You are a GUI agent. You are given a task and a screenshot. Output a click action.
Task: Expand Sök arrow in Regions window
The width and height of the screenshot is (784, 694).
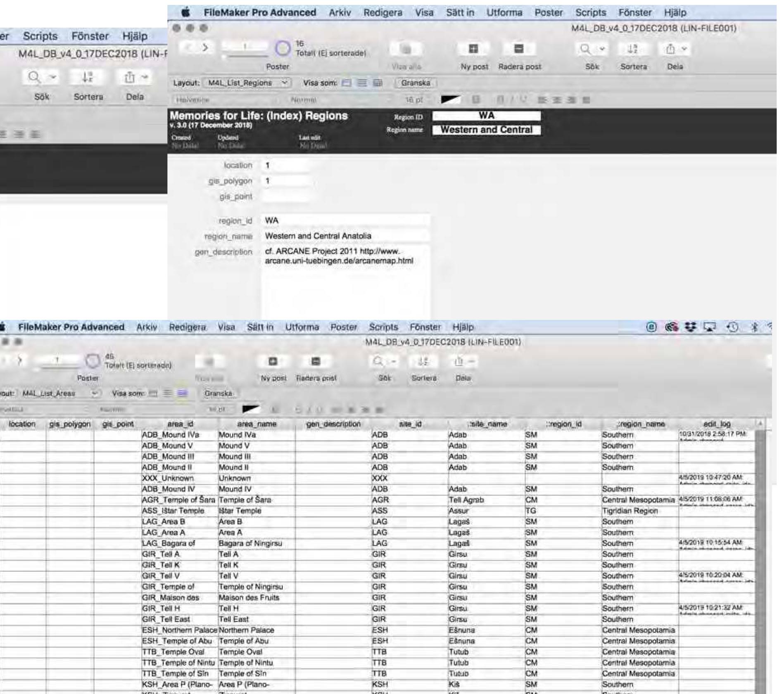pyautogui.click(x=602, y=49)
